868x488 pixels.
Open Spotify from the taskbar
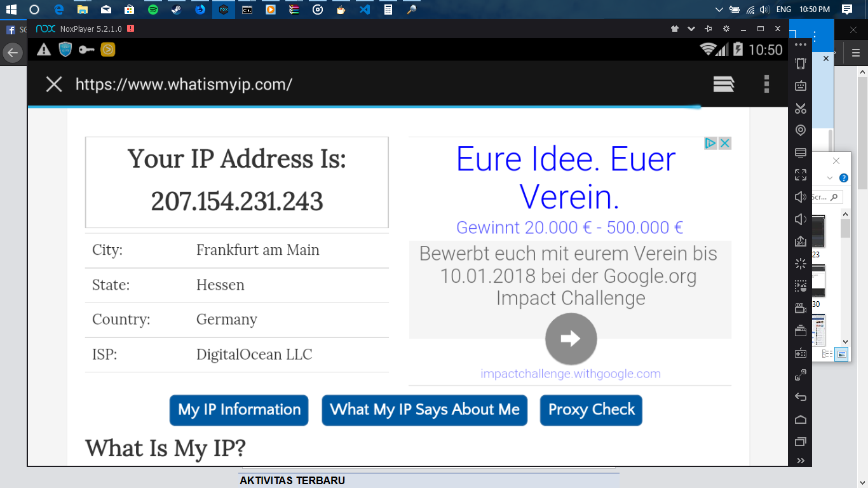[153, 10]
